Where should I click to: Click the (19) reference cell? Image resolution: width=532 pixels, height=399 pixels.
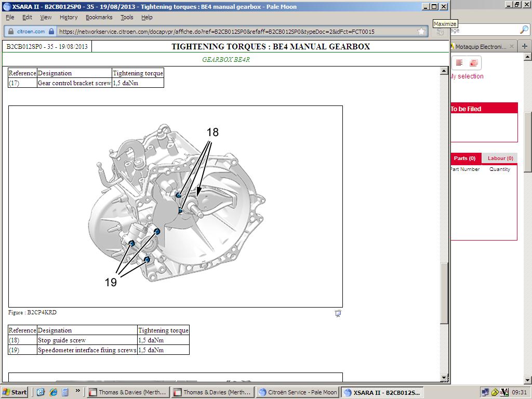click(22, 350)
